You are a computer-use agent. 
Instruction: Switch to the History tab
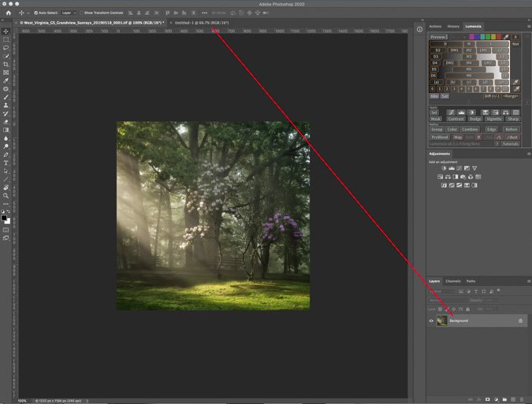(453, 26)
